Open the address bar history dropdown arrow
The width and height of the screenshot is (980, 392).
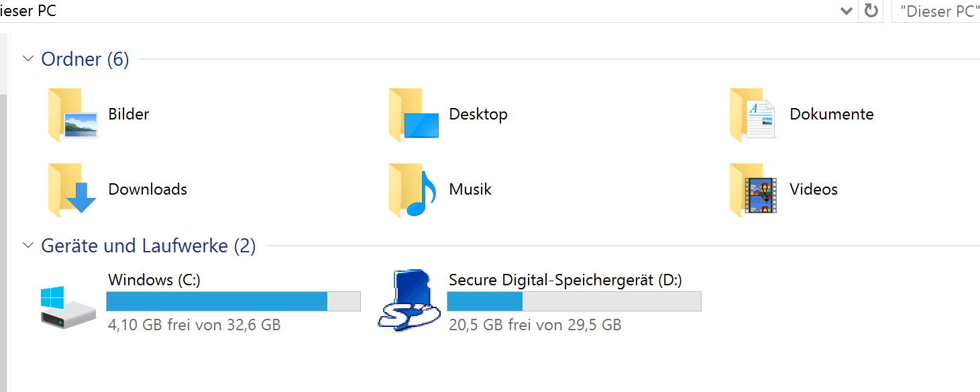coord(847,11)
